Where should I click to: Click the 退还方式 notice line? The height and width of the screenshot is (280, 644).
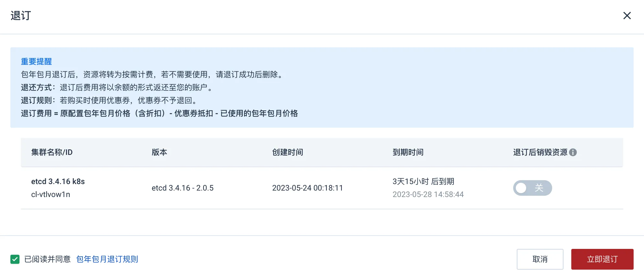coord(118,87)
